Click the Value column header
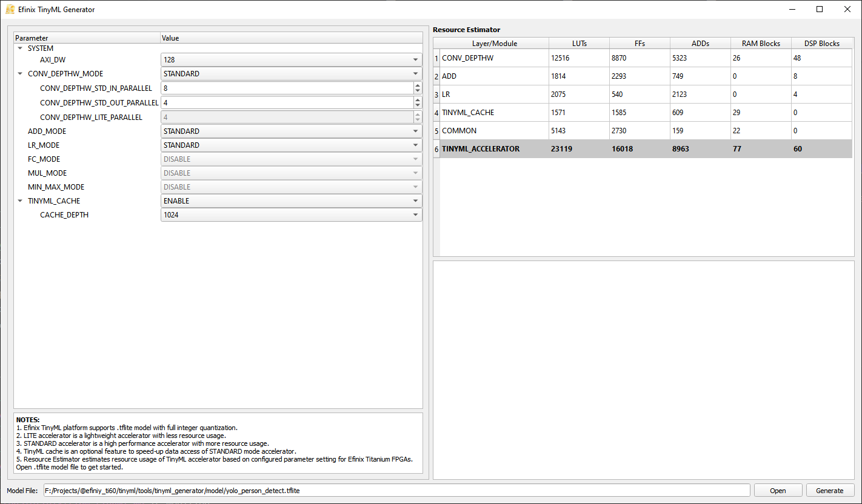This screenshot has height=504, width=862. (x=291, y=38)
